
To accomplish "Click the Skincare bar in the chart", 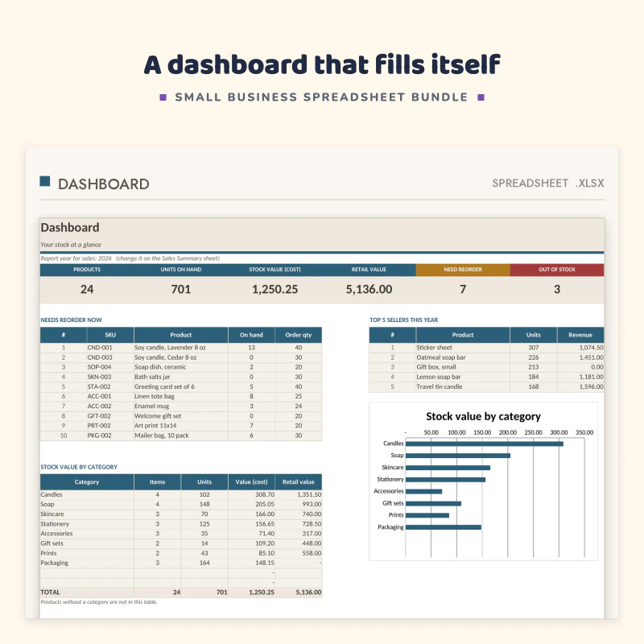I will (448, 468).
